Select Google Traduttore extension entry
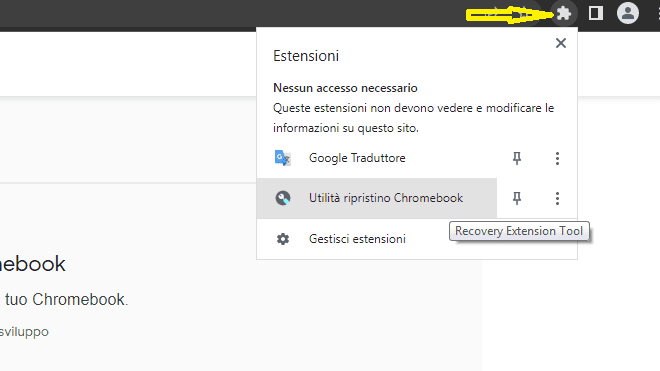Viewport: 660px width, 371px height. coord(377,158)
